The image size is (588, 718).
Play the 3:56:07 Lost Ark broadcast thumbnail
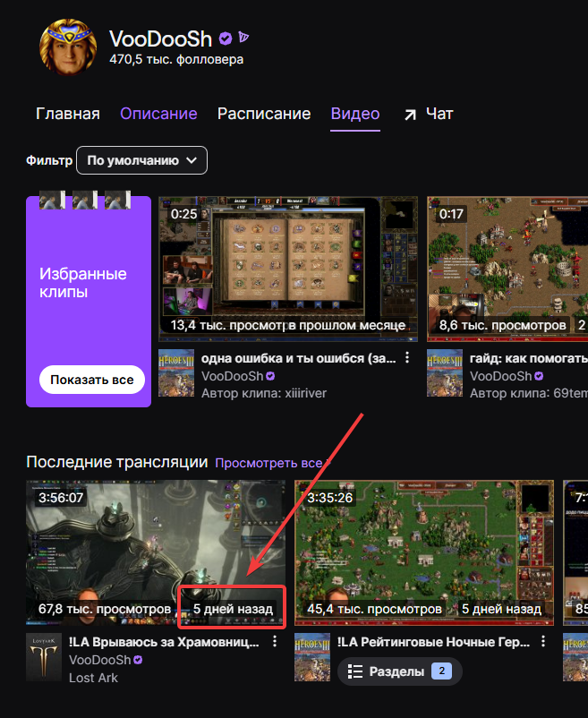156,552
